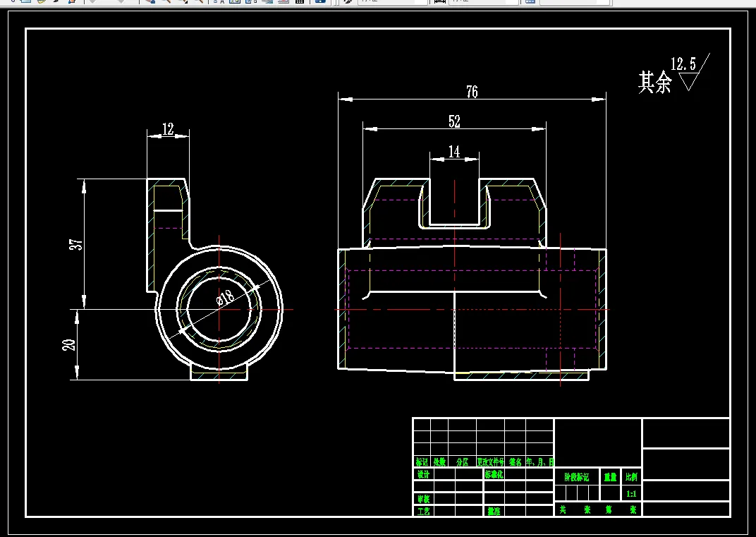Open the table style dropdown in toolbar
This screenshot has width=756, height=537.
pos(575,1)
